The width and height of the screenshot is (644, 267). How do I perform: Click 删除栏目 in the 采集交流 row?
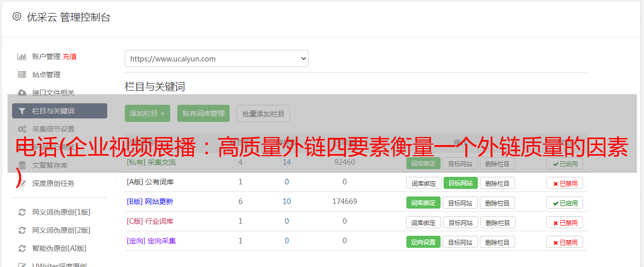tap(497, 164)
